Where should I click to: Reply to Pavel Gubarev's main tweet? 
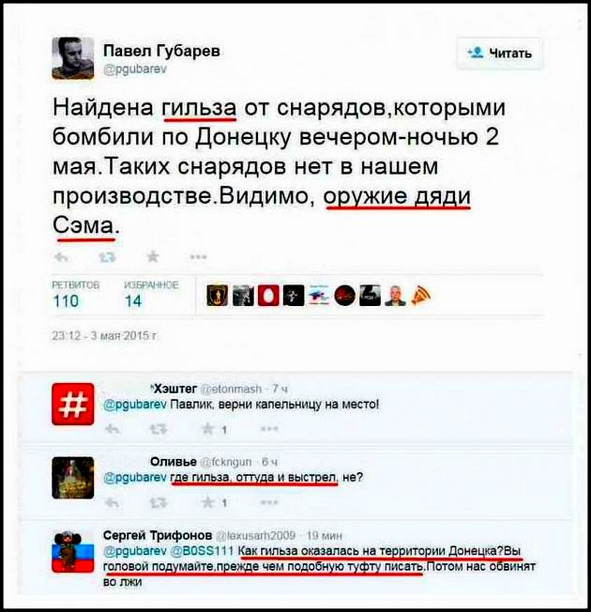click(61, 257)
